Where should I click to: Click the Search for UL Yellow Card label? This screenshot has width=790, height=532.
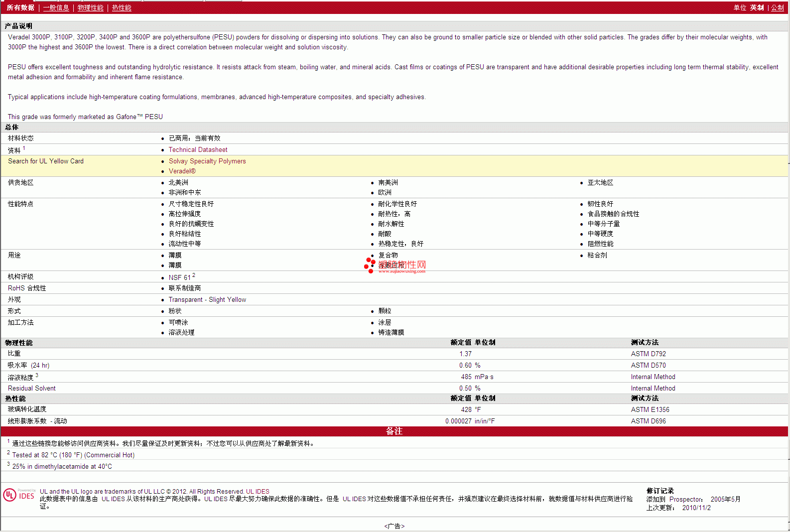[46, 161]
